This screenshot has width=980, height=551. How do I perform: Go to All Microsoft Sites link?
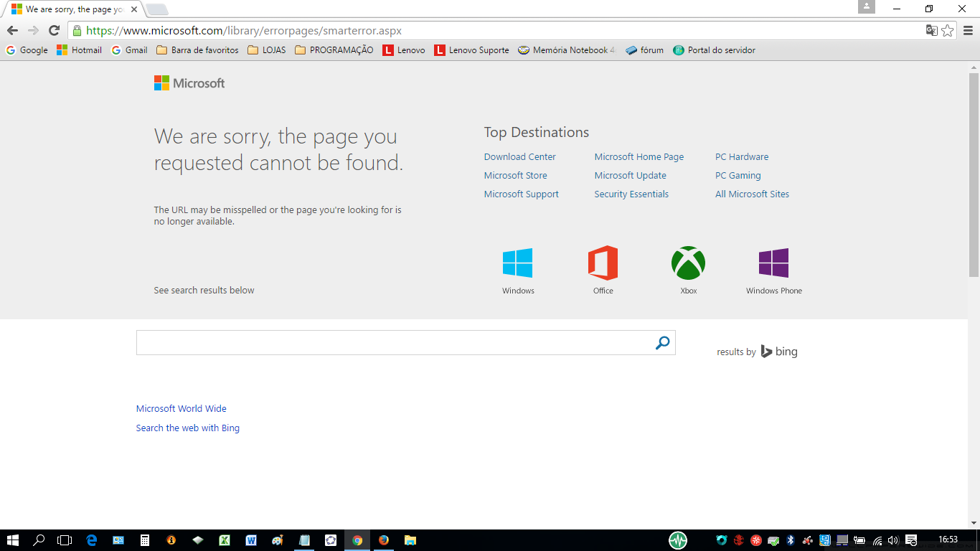[x=752, y=194]
